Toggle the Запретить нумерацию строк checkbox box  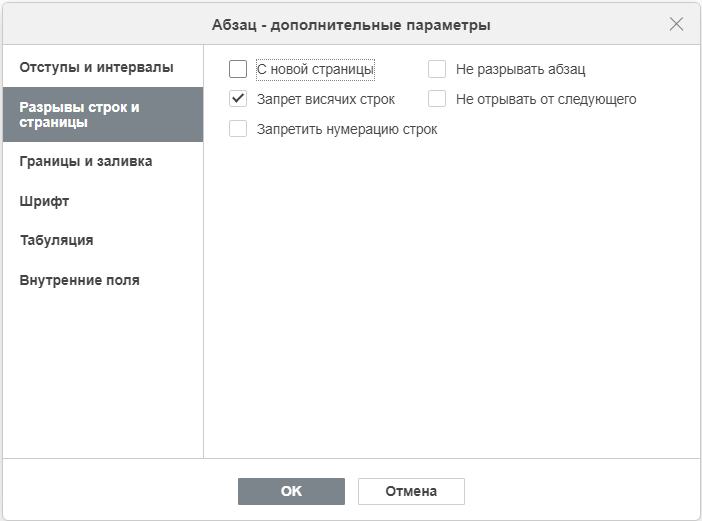[238, 129]
